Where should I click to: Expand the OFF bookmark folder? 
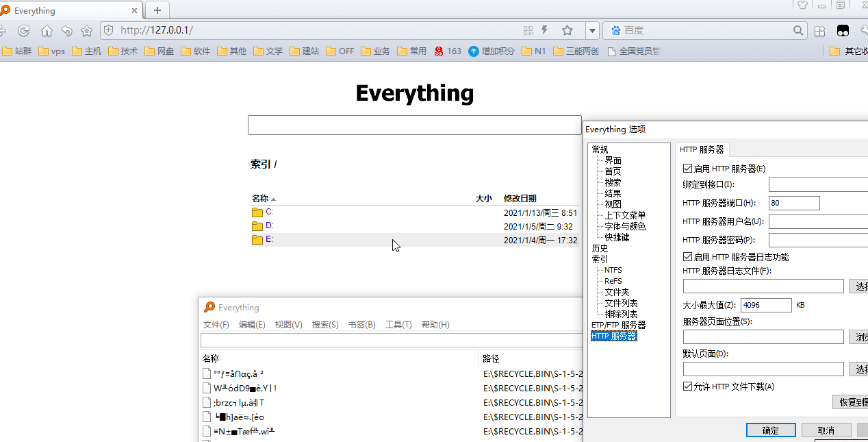click(x=340, y=51)
